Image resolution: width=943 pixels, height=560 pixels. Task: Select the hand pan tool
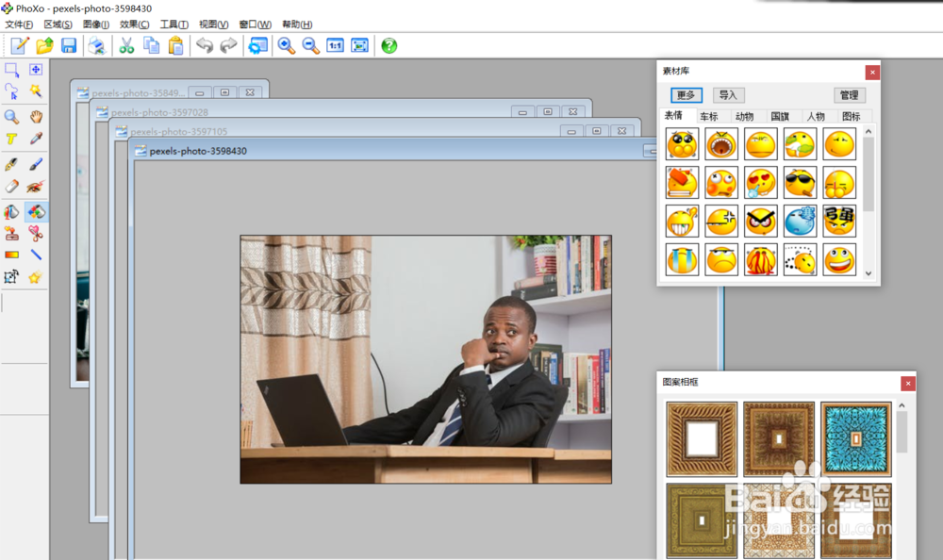[36, 117]
